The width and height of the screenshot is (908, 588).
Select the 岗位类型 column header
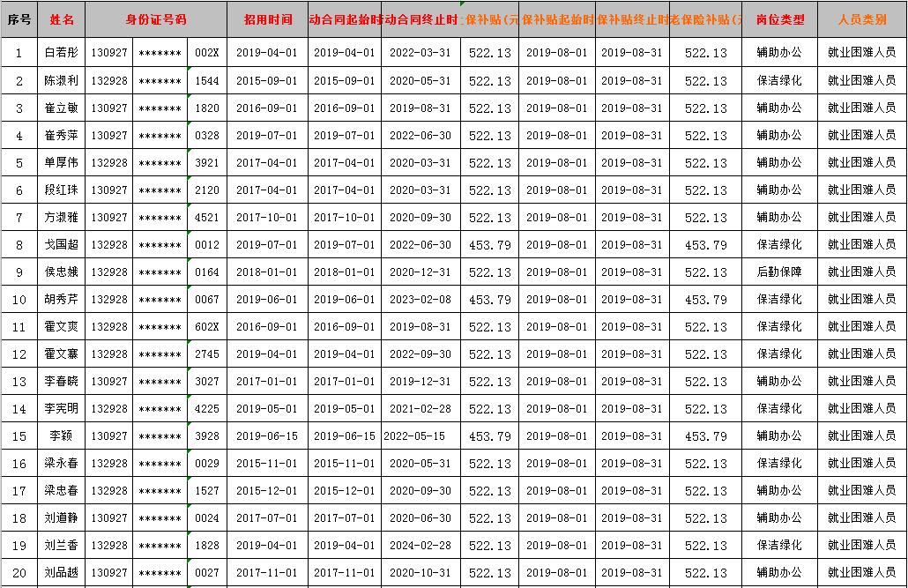tap(779, 19)
